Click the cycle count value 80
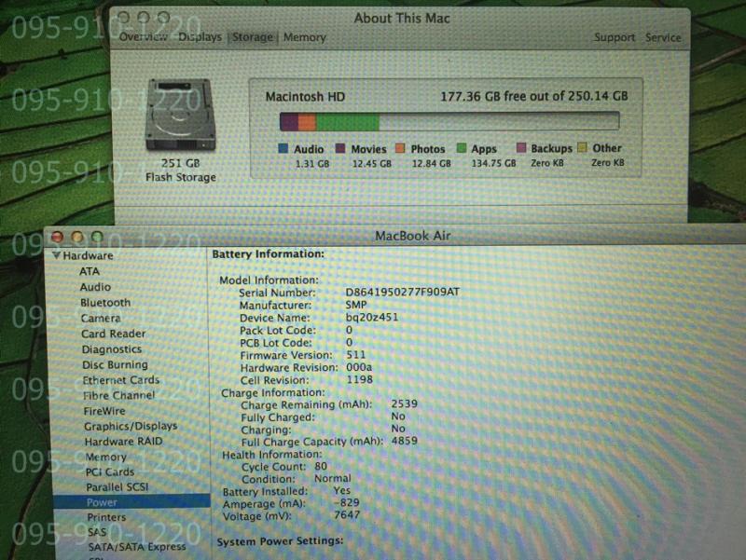 pos(321,466)
